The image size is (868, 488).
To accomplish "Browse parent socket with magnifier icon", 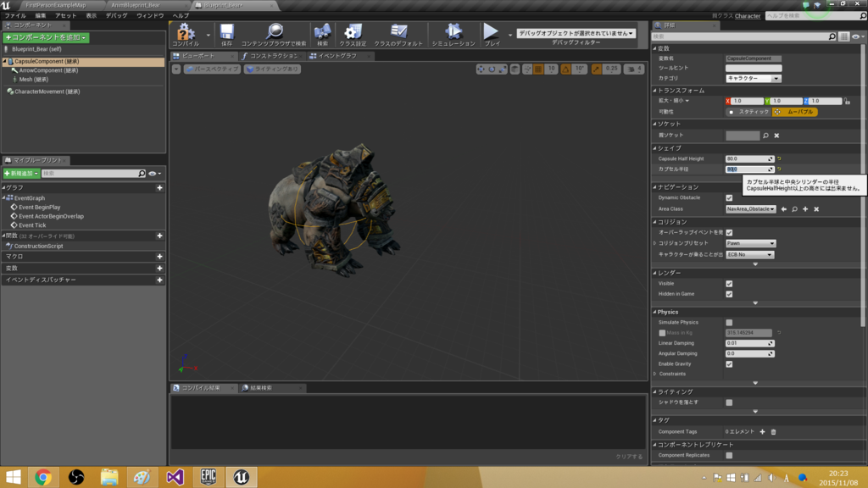I will [765, 136].
